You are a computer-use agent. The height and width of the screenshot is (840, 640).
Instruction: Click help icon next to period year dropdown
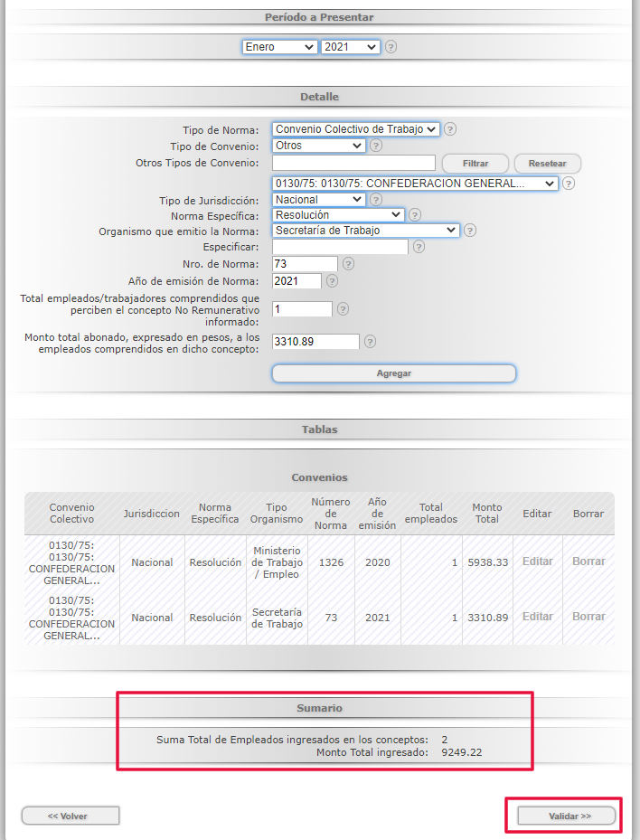pos(391,47)
